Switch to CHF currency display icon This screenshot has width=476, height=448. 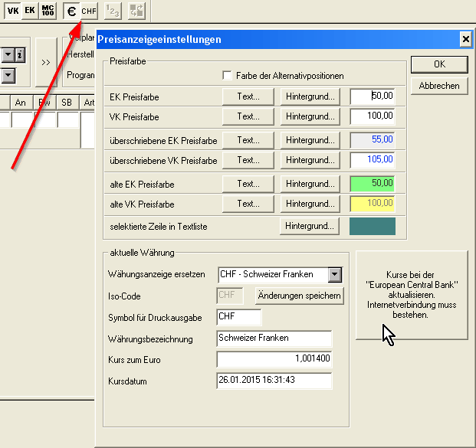click(89, 11)
